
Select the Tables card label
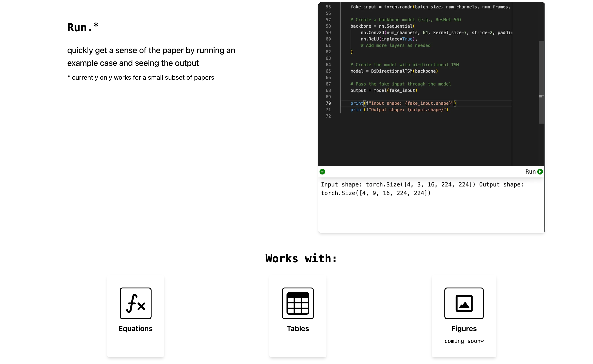(x=298, y=328)
